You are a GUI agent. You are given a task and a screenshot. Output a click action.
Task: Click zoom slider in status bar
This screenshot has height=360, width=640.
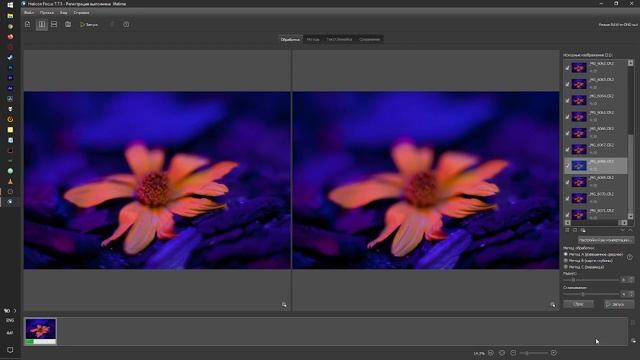(x=533, y=353)
